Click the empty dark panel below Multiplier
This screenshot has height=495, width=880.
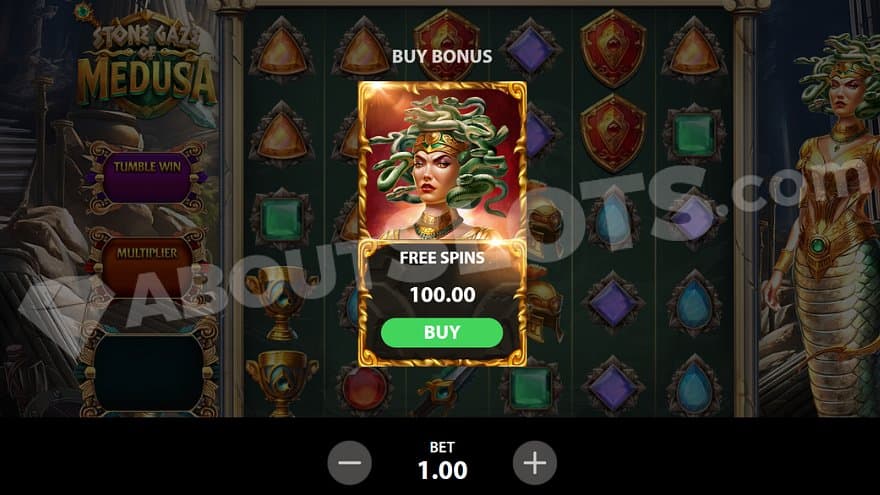(x=149, y=370)
